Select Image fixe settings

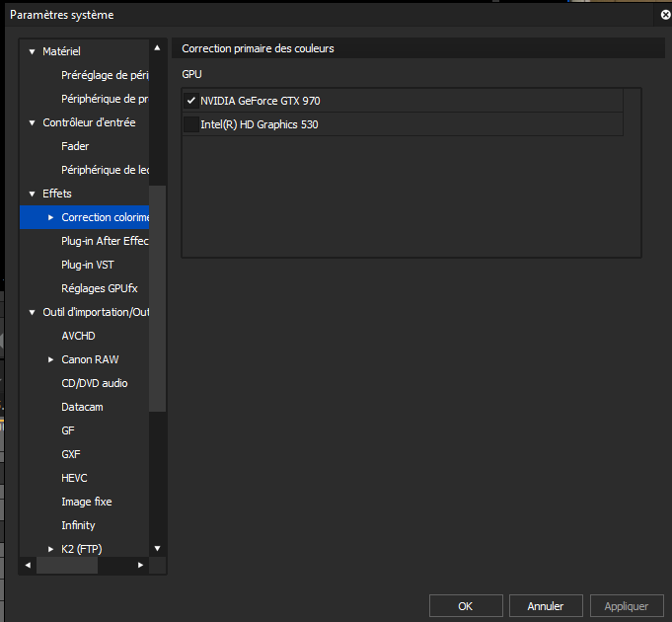87,502
